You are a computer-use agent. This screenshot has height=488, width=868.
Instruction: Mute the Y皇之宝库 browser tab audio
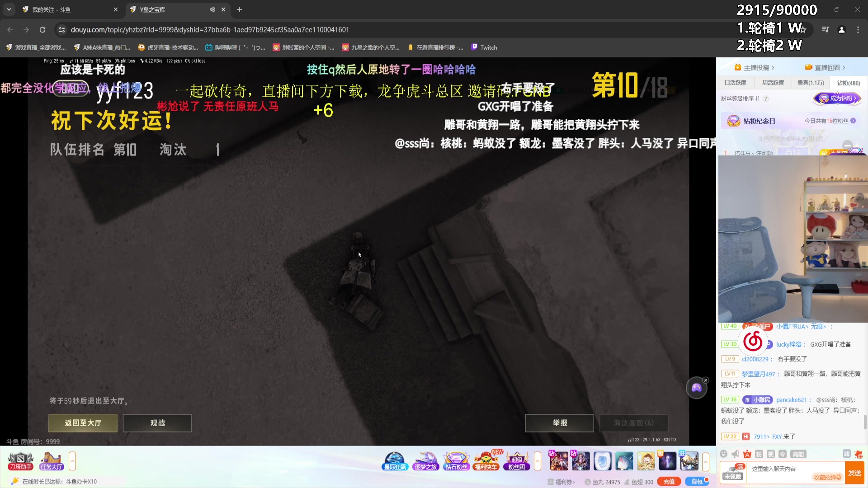tap(212, 9)
